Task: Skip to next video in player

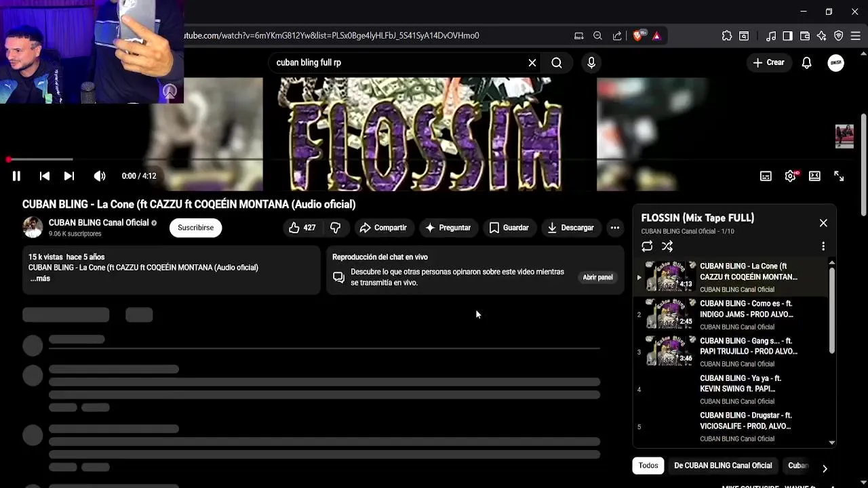Action: click(x=69, y=176)
